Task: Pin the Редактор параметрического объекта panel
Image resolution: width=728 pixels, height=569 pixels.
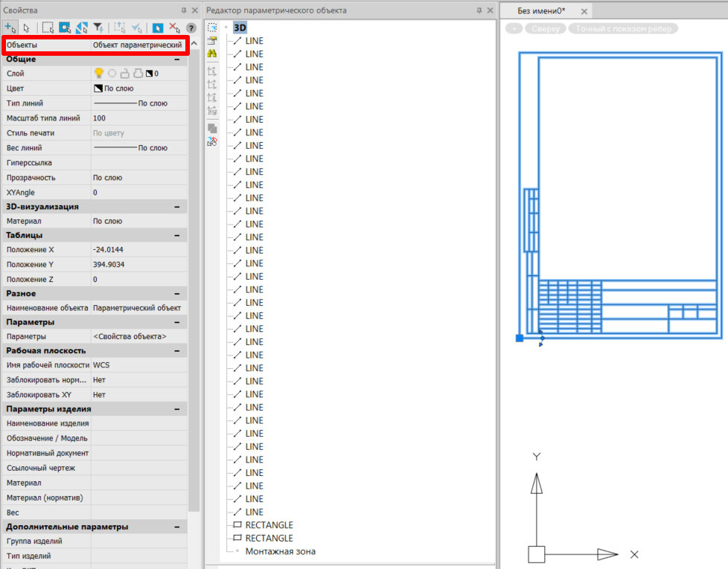Action: pos(479,10)
